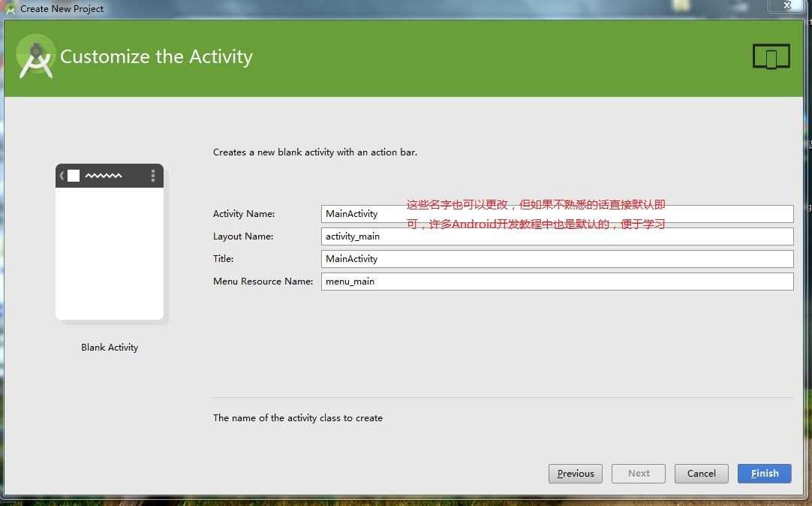Viewport: 812px width, 506px height.
Task: Click the phone and tablet form-factor icon
Action: click(771, 56)
